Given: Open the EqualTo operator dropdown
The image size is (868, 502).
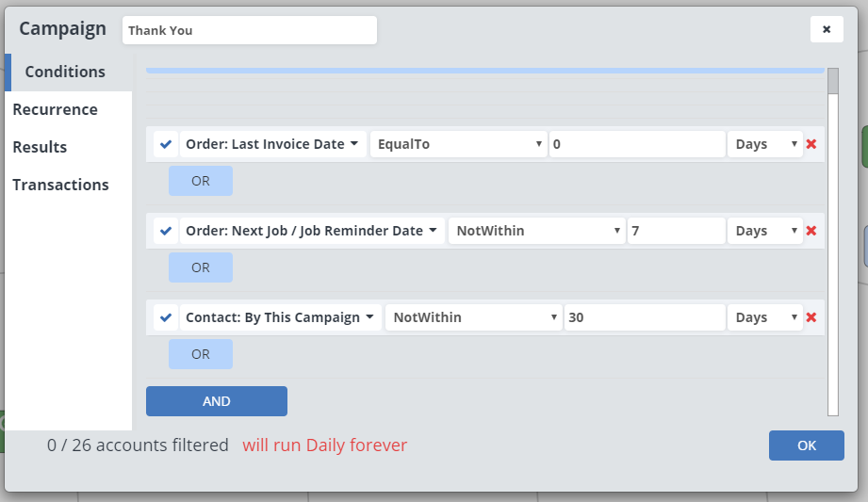Looking at the screenshot, I should point(459,144).
